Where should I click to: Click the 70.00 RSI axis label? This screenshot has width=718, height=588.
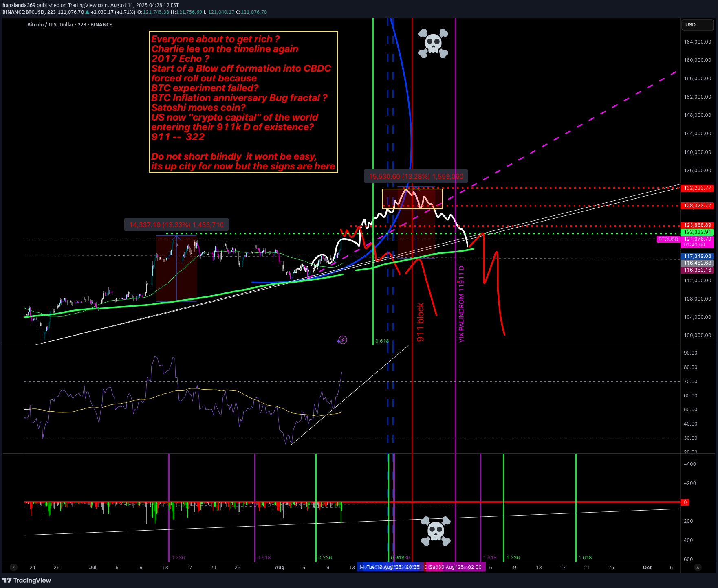tap(690, 382)
